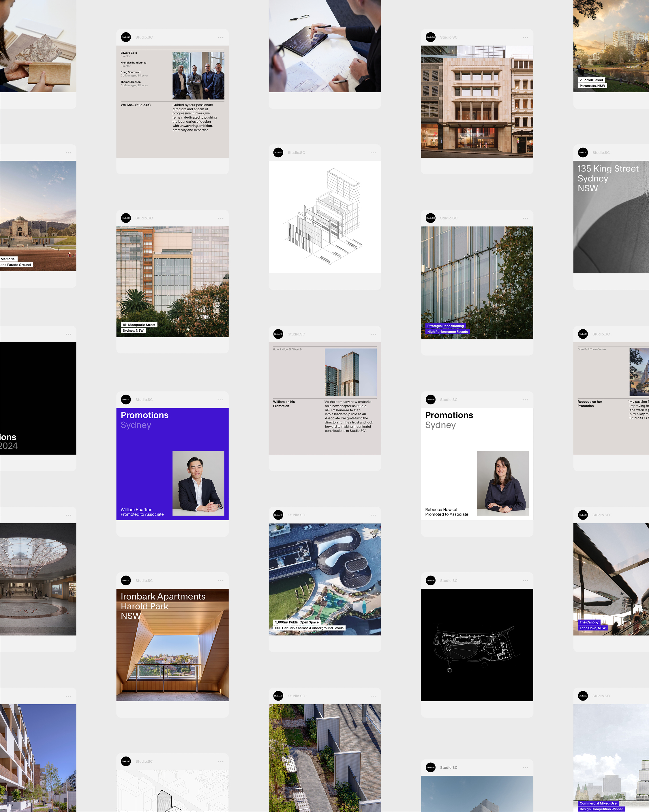649x812 pixels.
Task: Open options menu on black site plan post
Action: [525, 581]
